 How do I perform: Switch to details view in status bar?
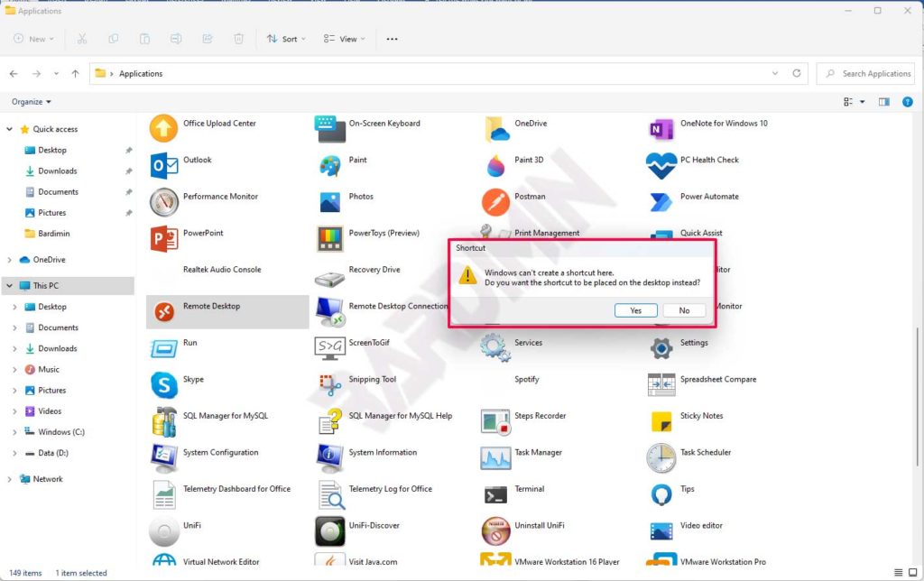coord(898,572)
